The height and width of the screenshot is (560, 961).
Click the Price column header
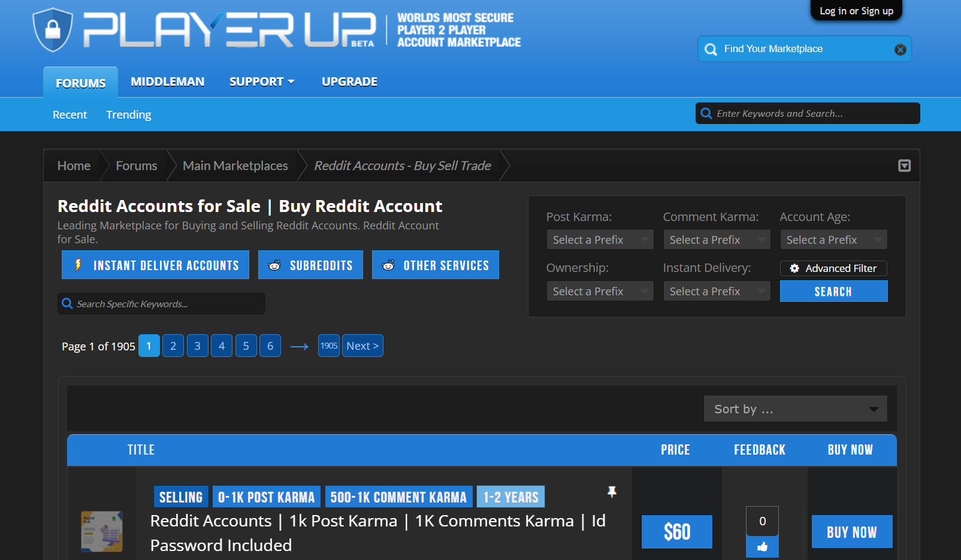pos(675,450)
